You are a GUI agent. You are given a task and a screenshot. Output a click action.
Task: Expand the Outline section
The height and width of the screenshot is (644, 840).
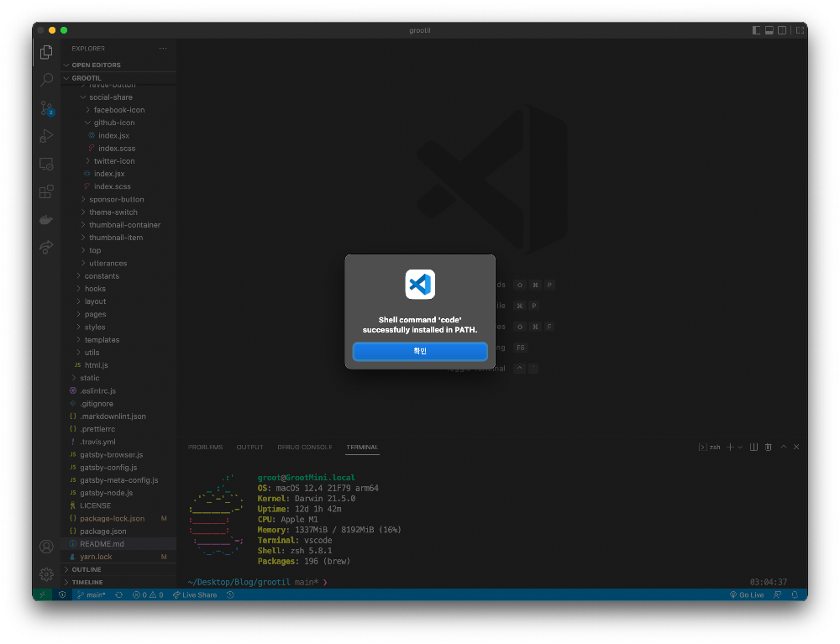(118, 569)
